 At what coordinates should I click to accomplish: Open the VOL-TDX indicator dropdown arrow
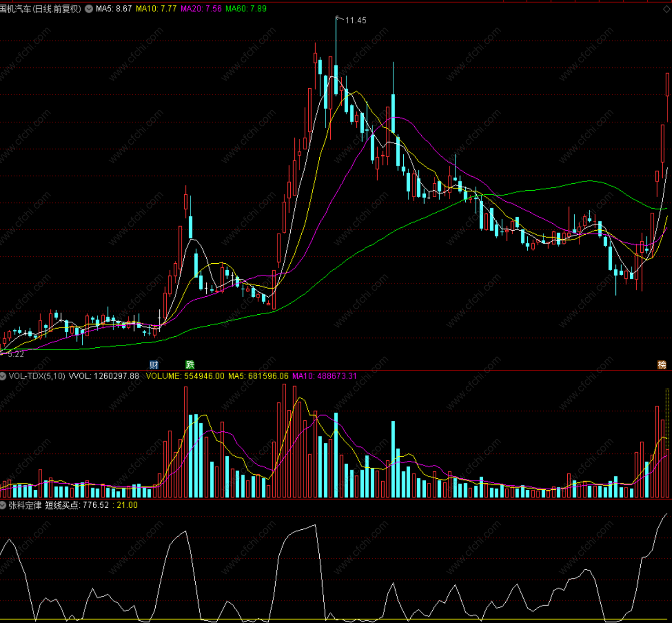coord(3,376)
